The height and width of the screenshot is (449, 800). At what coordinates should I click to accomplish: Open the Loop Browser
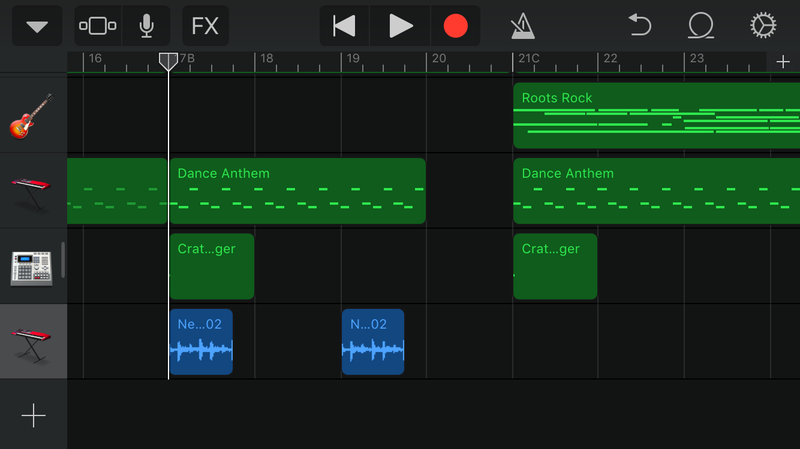701,26
